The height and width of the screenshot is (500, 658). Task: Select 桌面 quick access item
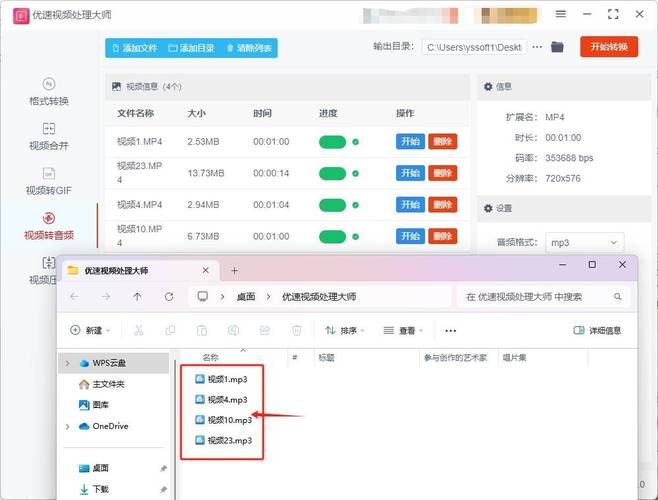tap(94, 468)
